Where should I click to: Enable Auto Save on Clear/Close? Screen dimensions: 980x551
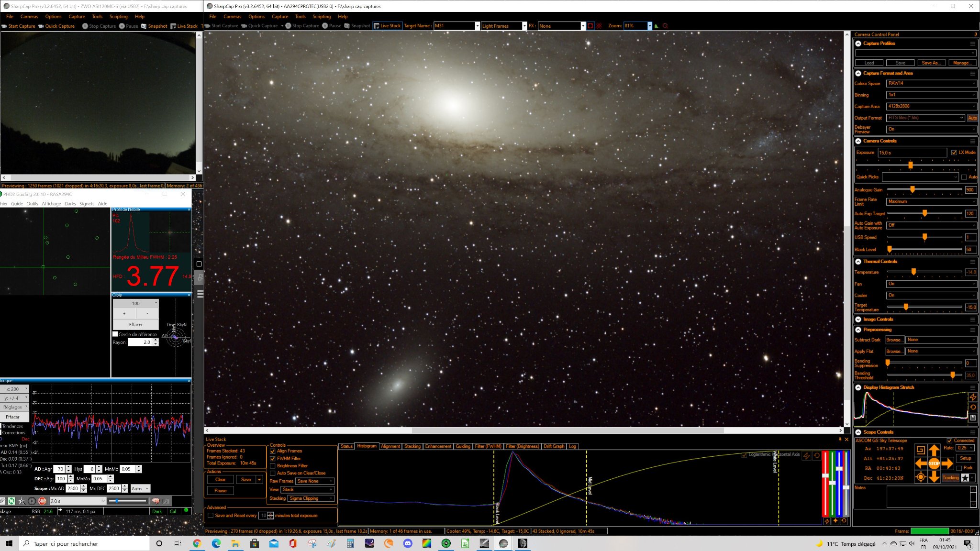(x=273, y=473)
